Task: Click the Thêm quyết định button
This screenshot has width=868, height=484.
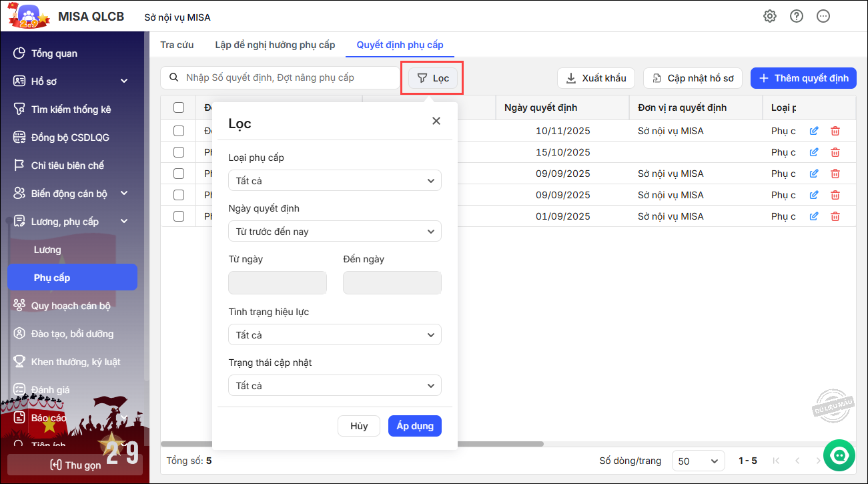Action: click(803, 78)
